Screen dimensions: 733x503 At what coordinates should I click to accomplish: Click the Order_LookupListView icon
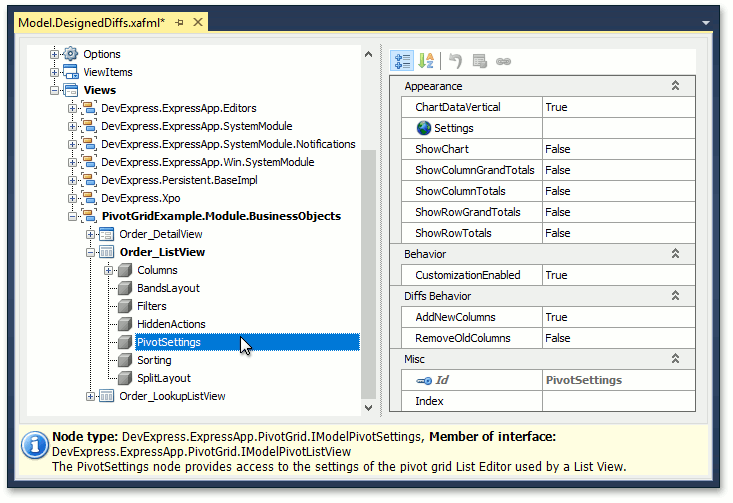[x=107, y=396]
